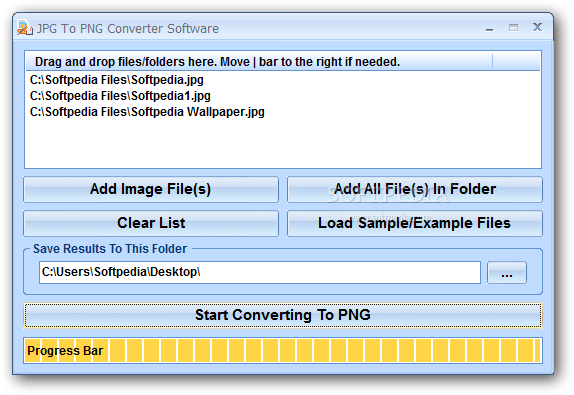The height and width of the screenshot is (395, 574).
Task: Clear the file list with Clear List
Action: tap(151, 223)
